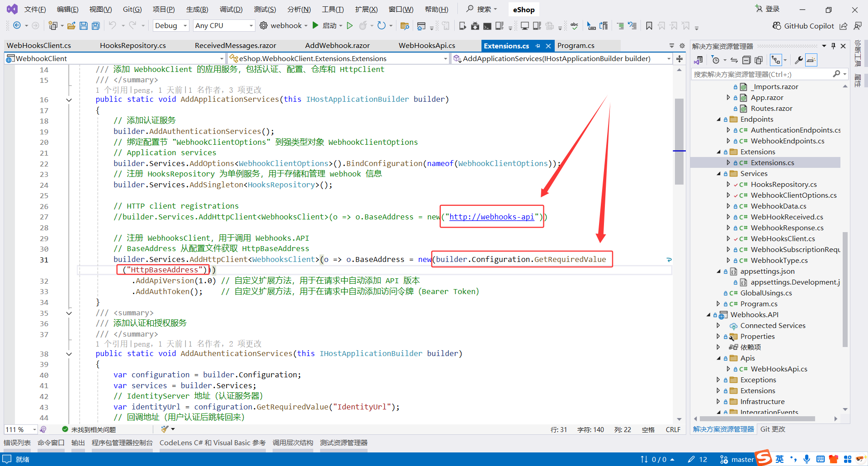Switch to the WebHooksClient.cs tab
This screenshot has height=466, width=868.
pyautogui.click(x=39, y=46)
